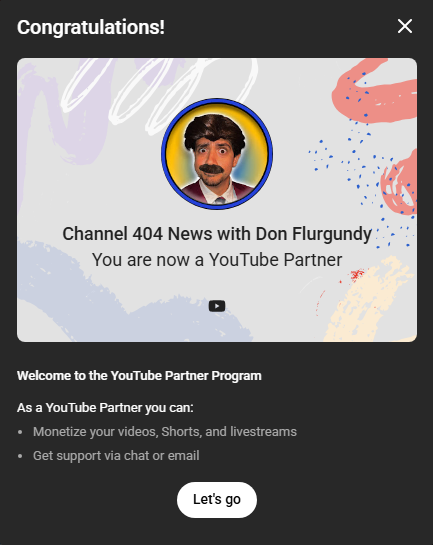
Task: Click 'As a YouTube Partner you can:' text
Action: pos(105,408)
